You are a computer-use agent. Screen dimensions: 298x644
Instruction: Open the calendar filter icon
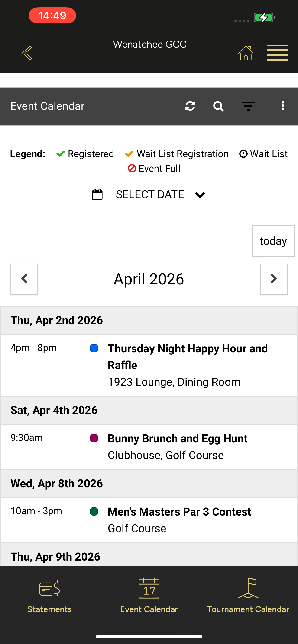tap(248, 106)
